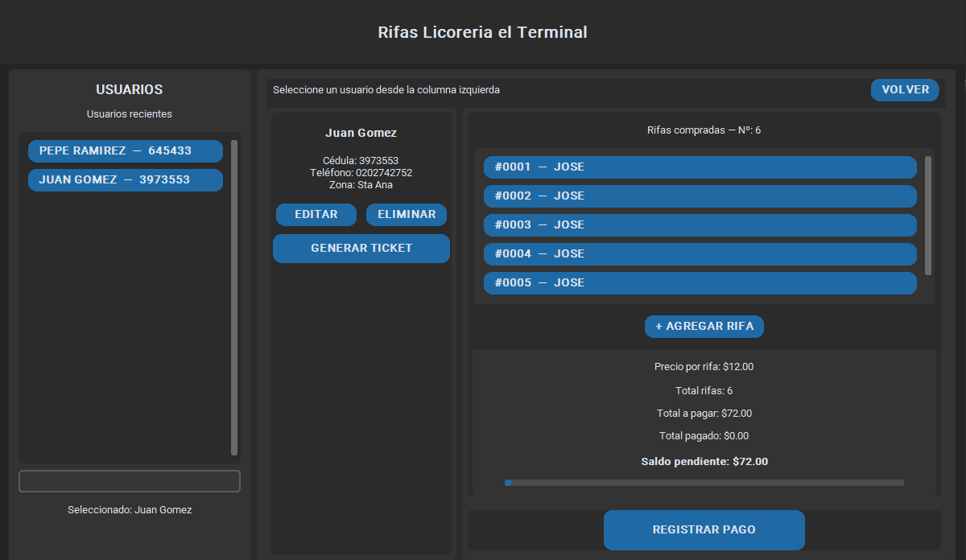Click the raffle list vertical scrollbar
Image resolution: width=966 pixels, height=560 pixels.
[x=928, y=216]
